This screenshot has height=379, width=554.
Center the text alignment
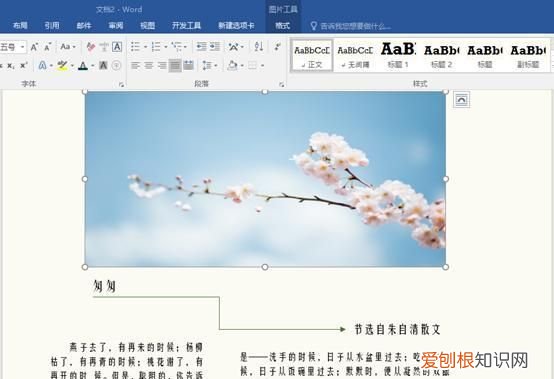tap(148, 65)
